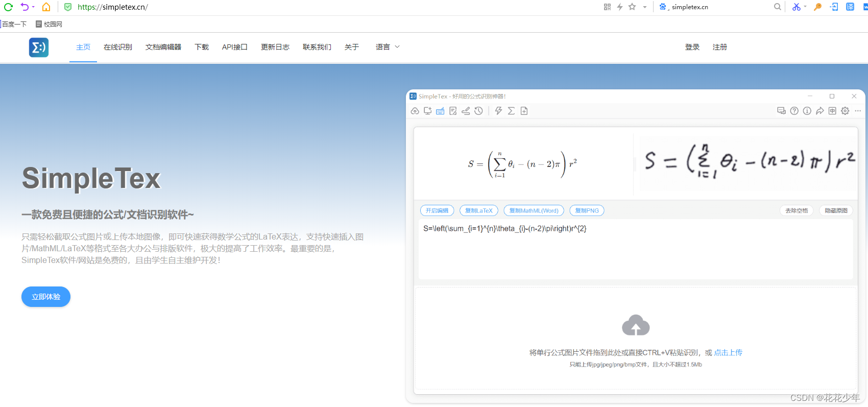Open dropdown arrow beside browser undo button

pos(33,7)
